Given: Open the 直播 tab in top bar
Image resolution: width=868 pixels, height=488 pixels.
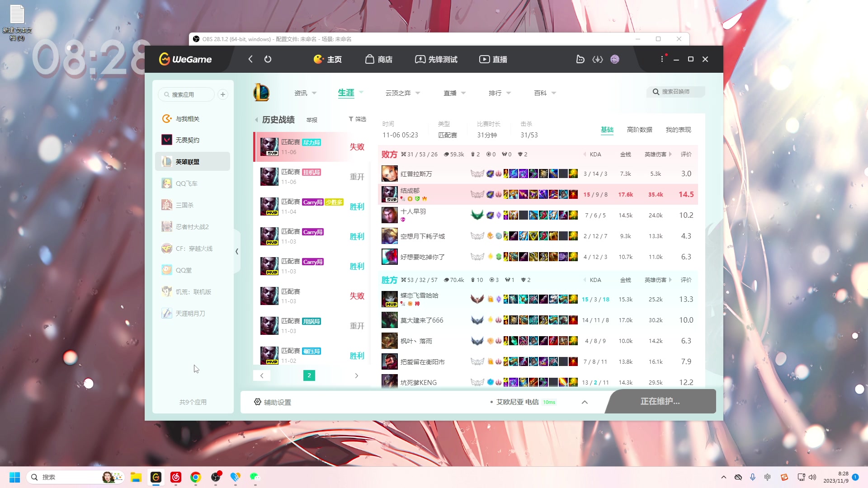Looking at the screenshot, I should click(493, 59).
